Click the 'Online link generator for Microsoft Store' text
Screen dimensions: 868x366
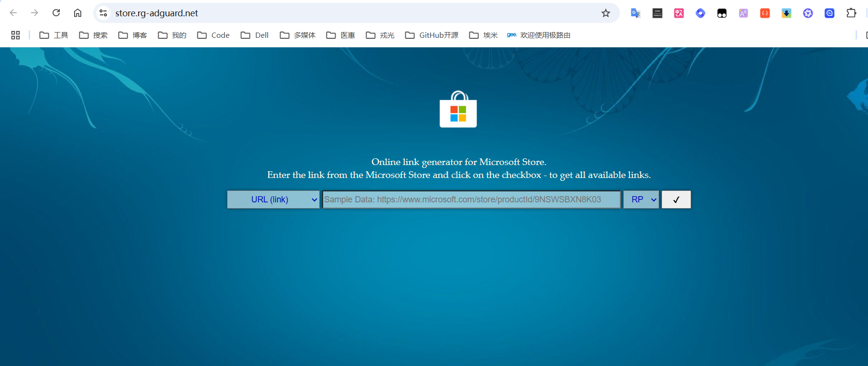coord(459,162)
